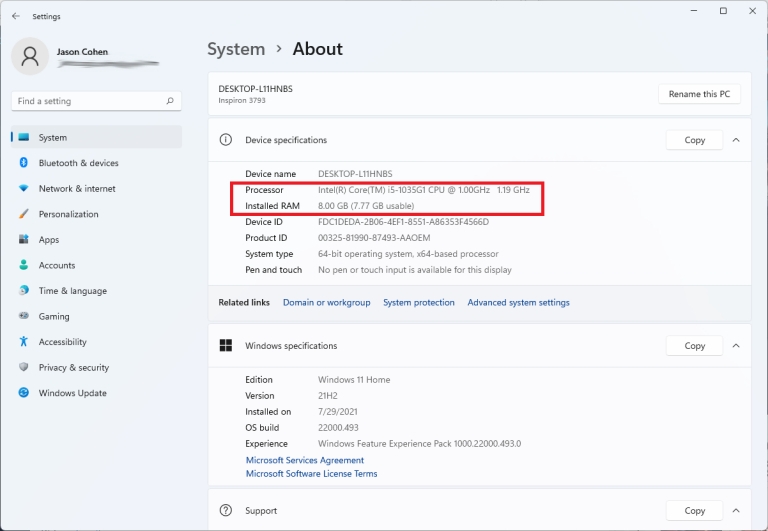The height and width of the screenshot is (531, 768).
Task: Open Microsoft Software License Terms link
Action: click(312, 474)
